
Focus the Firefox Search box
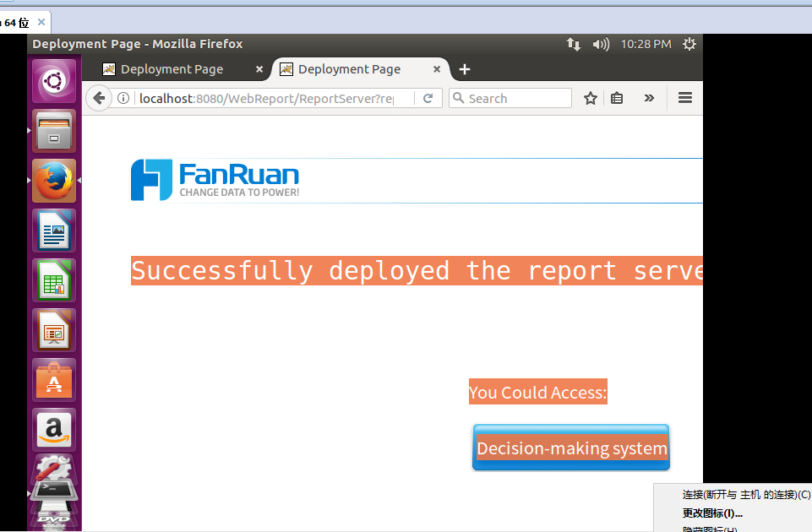tap(510, 98)
